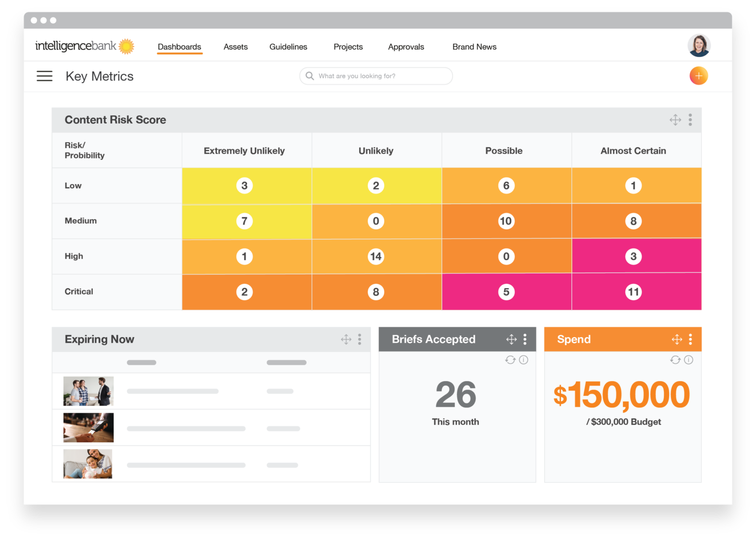The width and height of the screenshot is (756, 540).
Task: Open the Projects tab
Action: coord(348,47)
